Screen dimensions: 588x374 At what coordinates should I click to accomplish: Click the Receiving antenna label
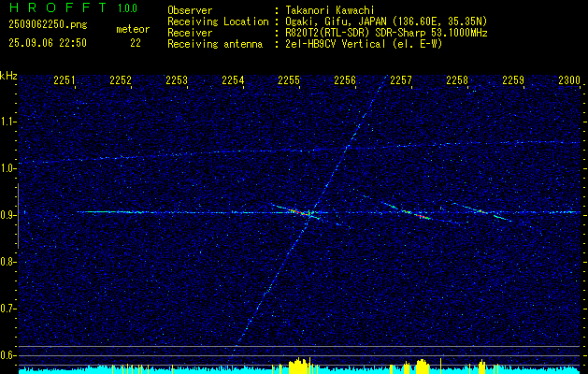pyautogui.click(x=215, y=44)
